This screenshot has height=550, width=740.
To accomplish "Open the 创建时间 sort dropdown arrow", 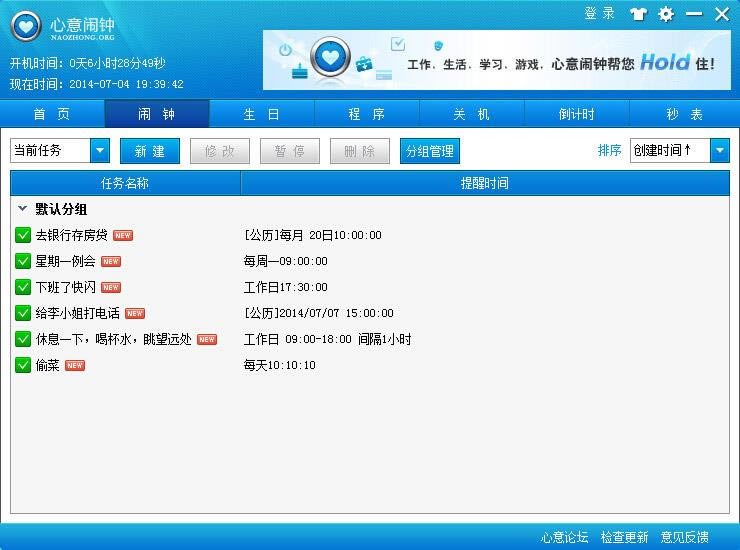I will click(x=720, y=151).
